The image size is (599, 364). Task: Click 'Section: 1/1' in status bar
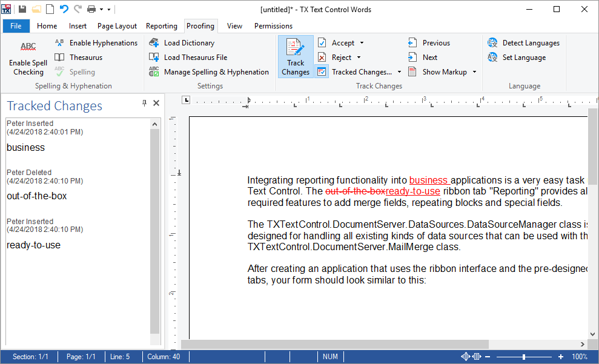(x=30, y=357)
